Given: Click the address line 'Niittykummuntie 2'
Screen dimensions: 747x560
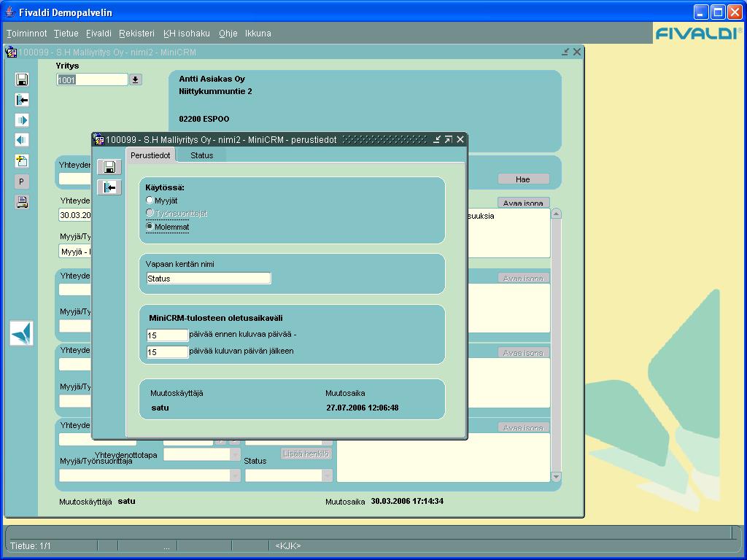Looking at the screenshot, I should tap(215, 91).
